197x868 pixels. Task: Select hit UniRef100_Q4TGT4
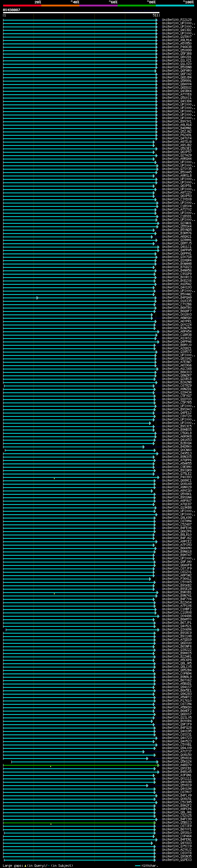(176, 139)
